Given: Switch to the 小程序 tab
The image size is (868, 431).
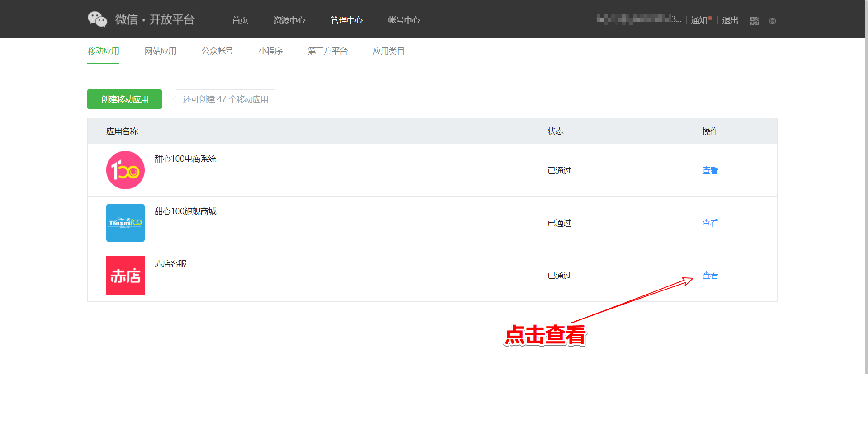Looking at the screenshot, I should pyautogui.click(x=271, y=51).
